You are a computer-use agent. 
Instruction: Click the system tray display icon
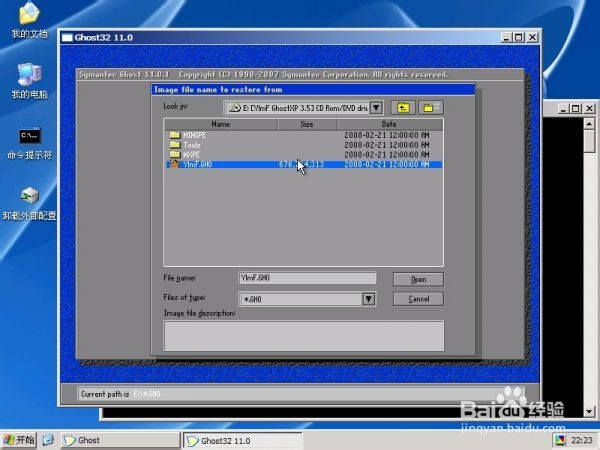[x=560, y=440]
